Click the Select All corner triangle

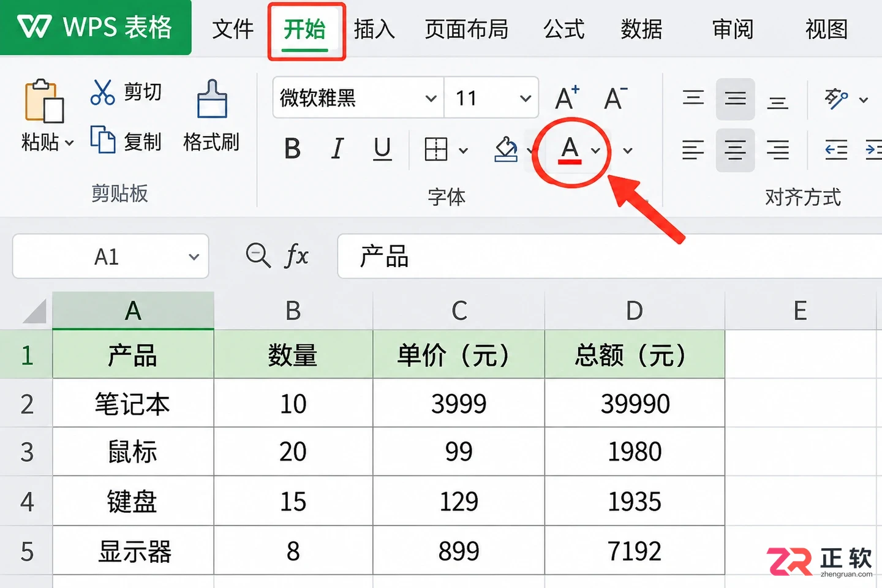pos(34,311)
